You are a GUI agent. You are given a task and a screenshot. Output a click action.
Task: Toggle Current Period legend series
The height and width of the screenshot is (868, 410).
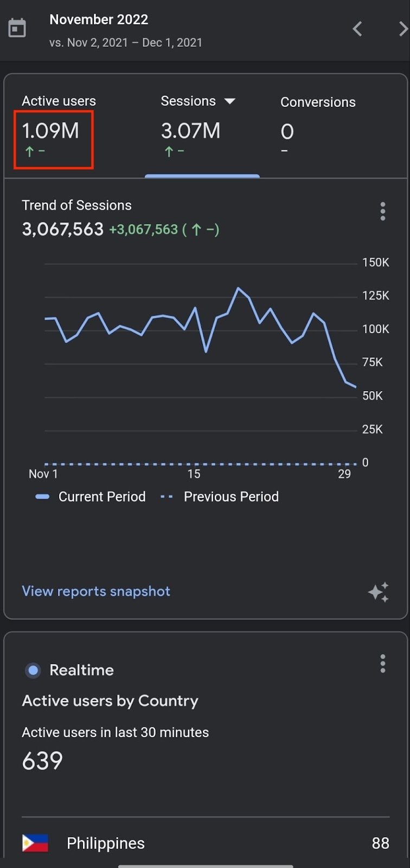coord(91,497)
